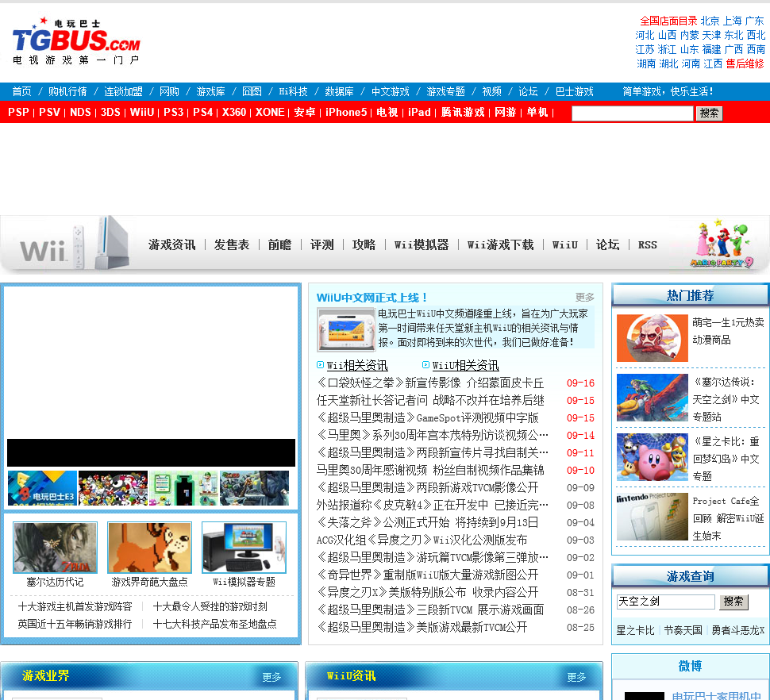The image size is (770, 700).
Task: Click the 星之卡比 quick query link
Action: pyautogui.click(x=635, y=630)
